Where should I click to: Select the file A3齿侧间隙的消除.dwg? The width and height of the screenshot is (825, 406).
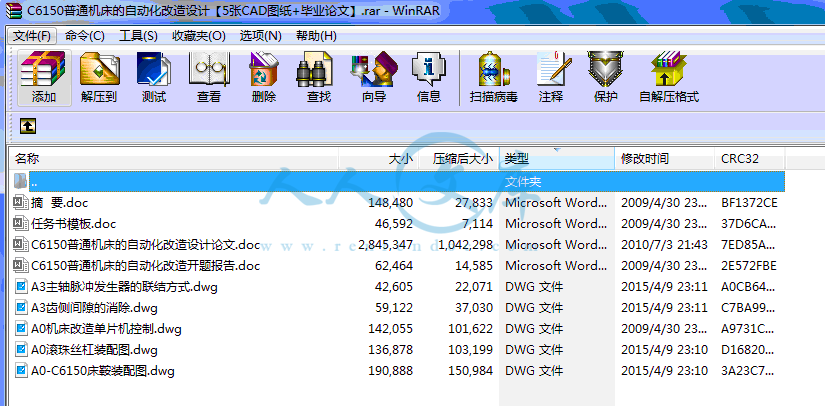click(x=94, y=308)
